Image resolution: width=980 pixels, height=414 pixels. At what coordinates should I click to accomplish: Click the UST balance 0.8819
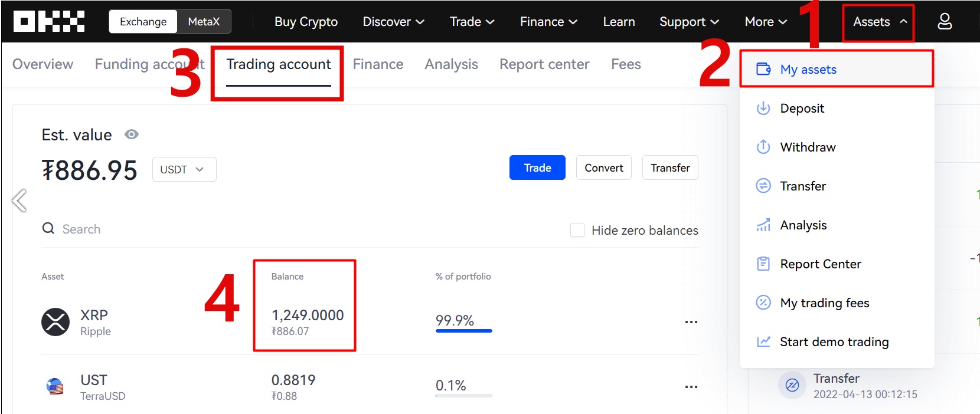click(293, 380)
